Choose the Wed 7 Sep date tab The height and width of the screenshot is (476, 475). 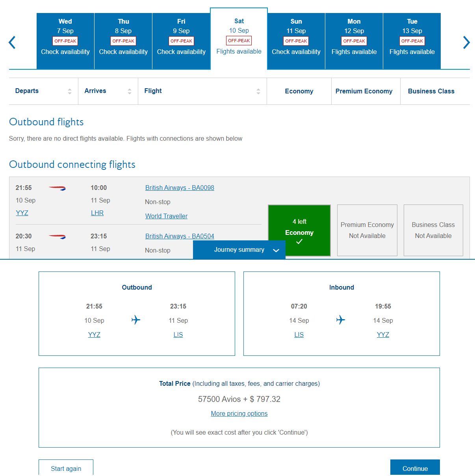tap(65, 41)
